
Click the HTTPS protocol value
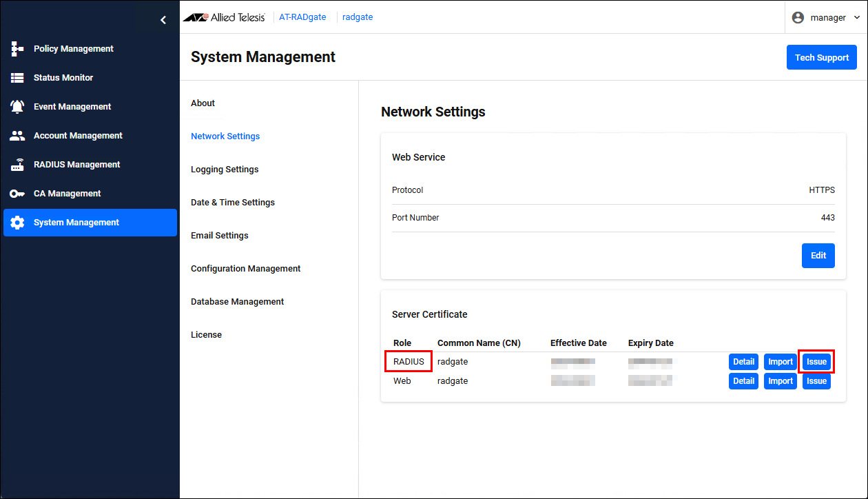822,190
